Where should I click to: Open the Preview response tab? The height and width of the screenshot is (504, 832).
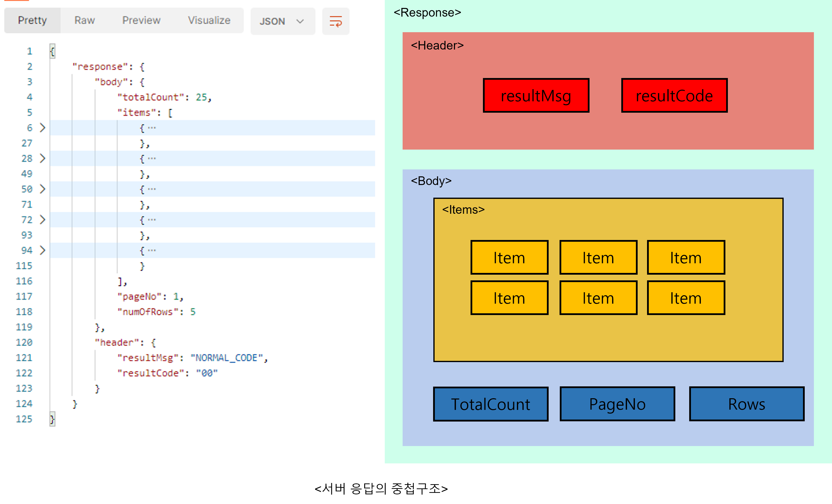[x=141, y=21]
